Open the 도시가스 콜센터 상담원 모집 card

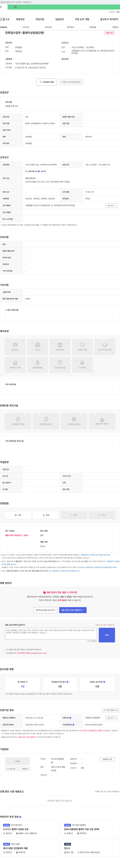pyautogui.click(x=30, y=829)
